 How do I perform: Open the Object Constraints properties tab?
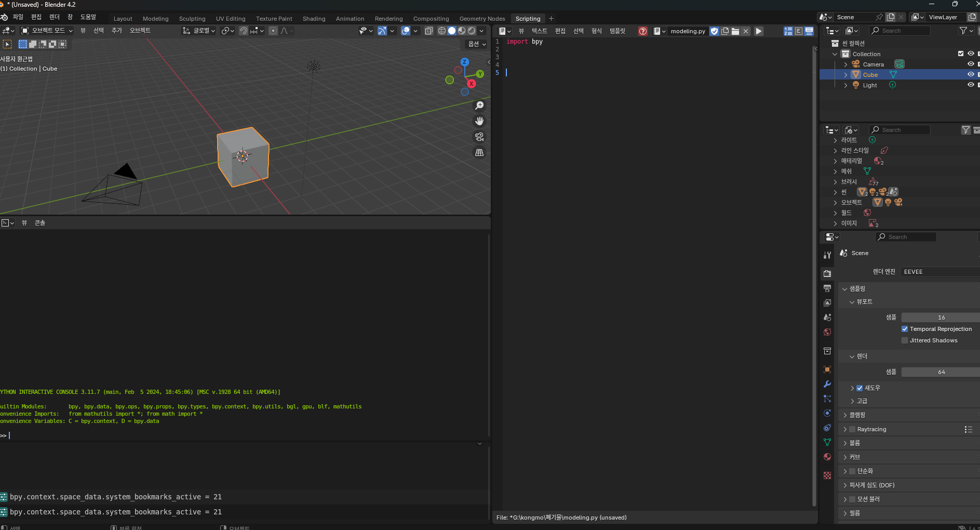(x=827, y=428)
